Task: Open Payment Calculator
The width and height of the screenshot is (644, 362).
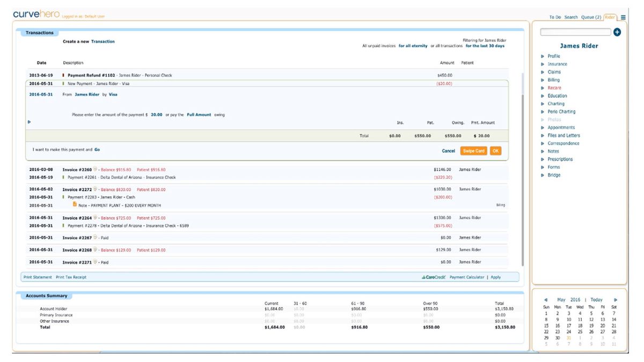Action: point(466,277)
